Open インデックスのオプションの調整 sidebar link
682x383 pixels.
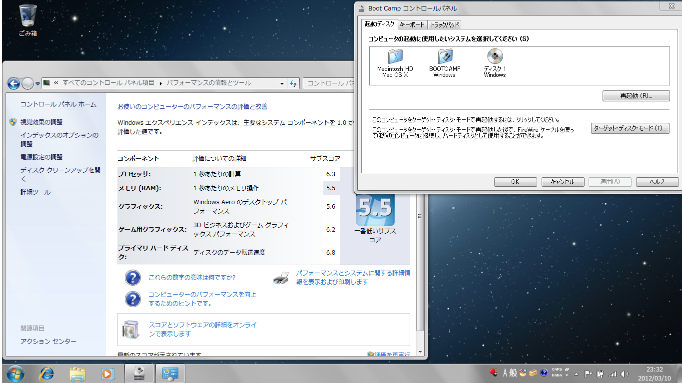pyautogui.click(x=59, y=140)
